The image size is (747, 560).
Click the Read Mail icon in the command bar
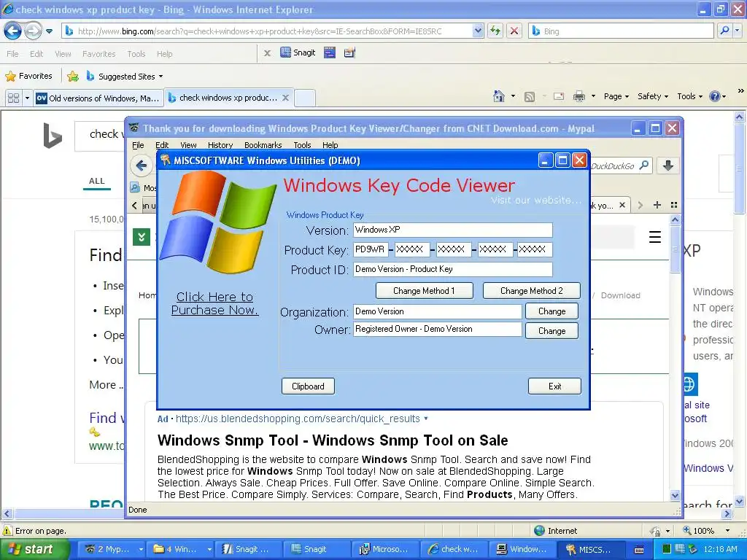(x=559, y=97)
